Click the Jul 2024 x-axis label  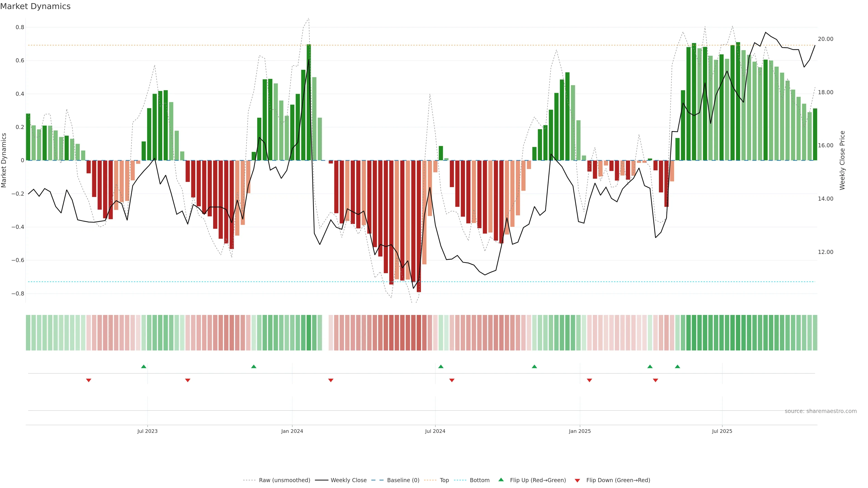coord(435,431)
